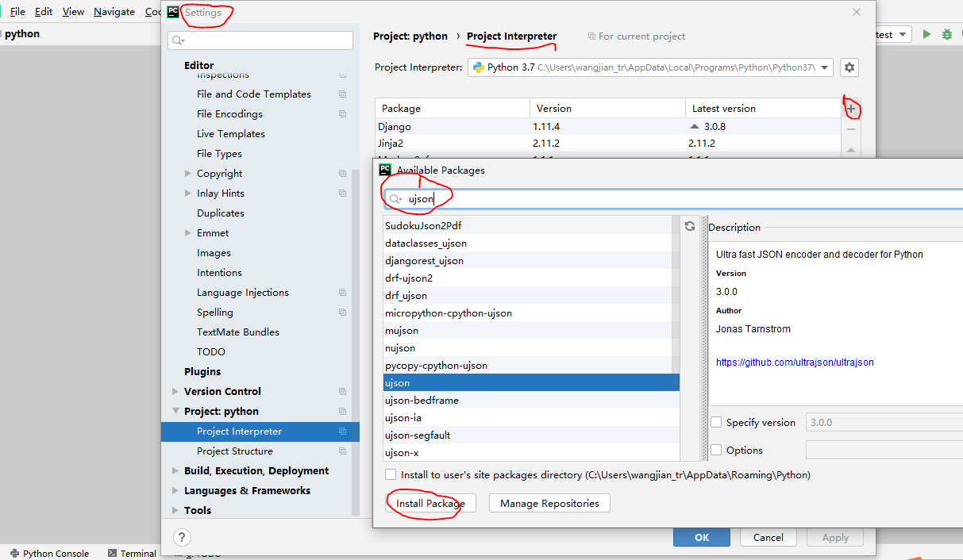Click the Install Package button
The height and width of the screenshot is (560, 963).
pos(430,503)
